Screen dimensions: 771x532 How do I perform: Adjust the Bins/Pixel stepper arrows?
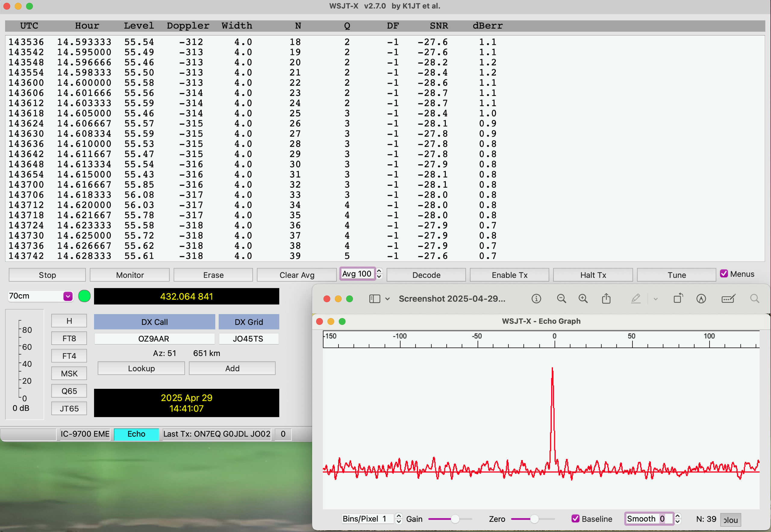(x=398, y=519)
